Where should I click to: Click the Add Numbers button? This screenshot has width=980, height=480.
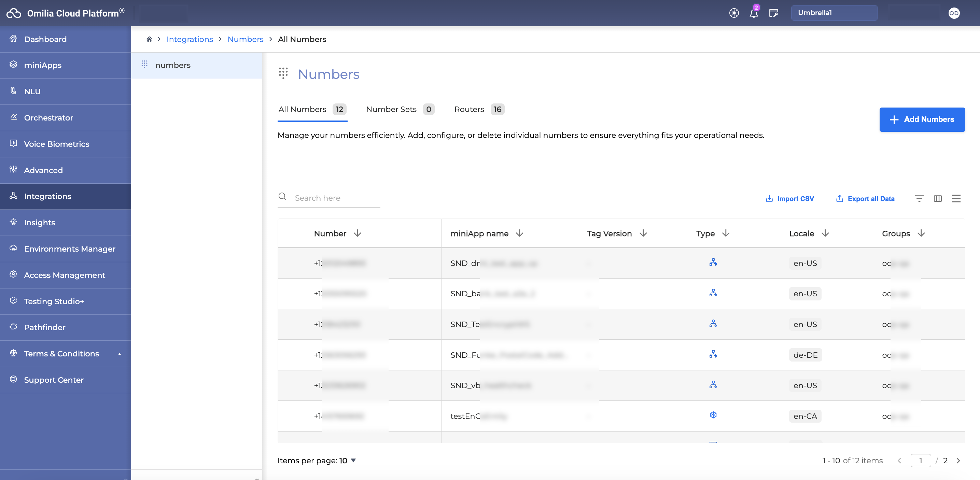(922, 119)
